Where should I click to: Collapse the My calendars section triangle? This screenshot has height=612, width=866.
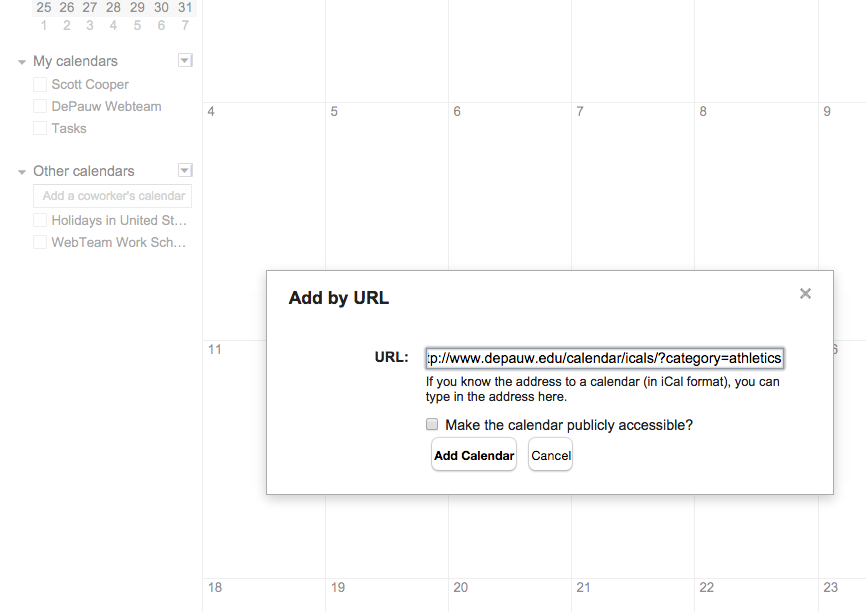pyautogui.click(x=22, y=62)
